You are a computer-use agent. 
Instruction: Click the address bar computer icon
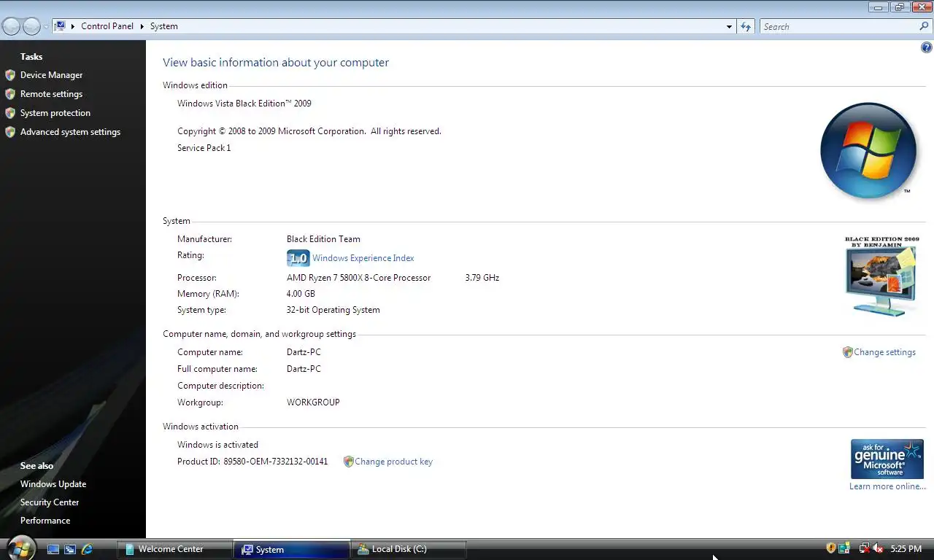click(61, 26)
